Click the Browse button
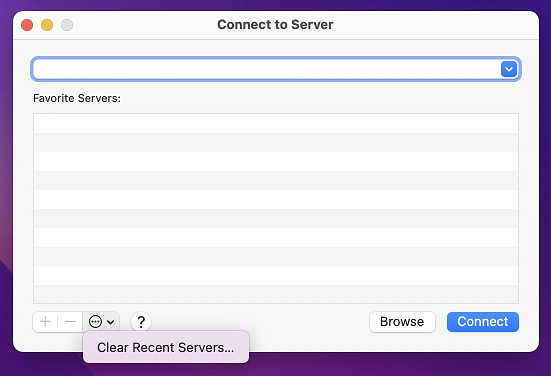The width and height of the screenshot is (551, 376). tap(402, 322)
